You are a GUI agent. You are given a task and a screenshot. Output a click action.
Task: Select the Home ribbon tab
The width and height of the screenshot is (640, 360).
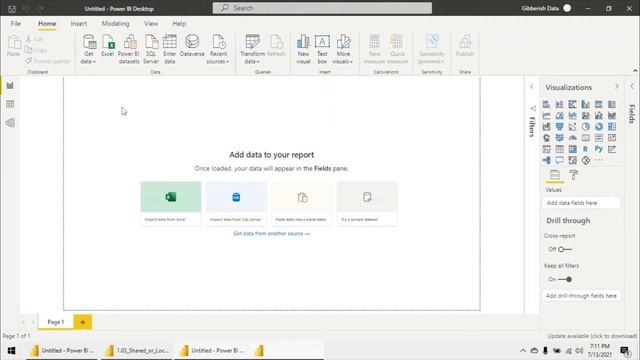[47, 24]
